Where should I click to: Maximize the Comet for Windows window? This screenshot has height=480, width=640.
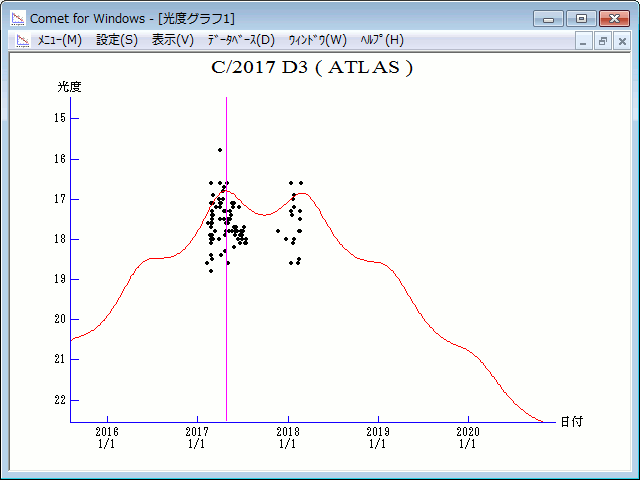581,18
